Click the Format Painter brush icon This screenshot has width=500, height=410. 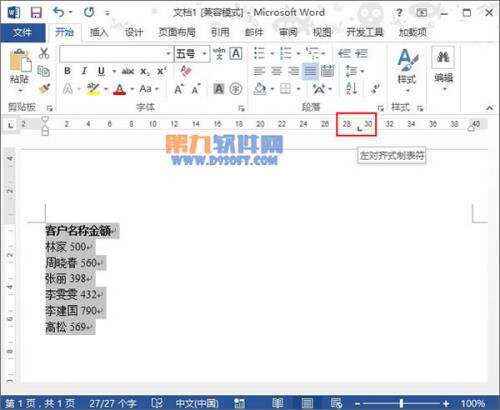click(x=44, y=89)
